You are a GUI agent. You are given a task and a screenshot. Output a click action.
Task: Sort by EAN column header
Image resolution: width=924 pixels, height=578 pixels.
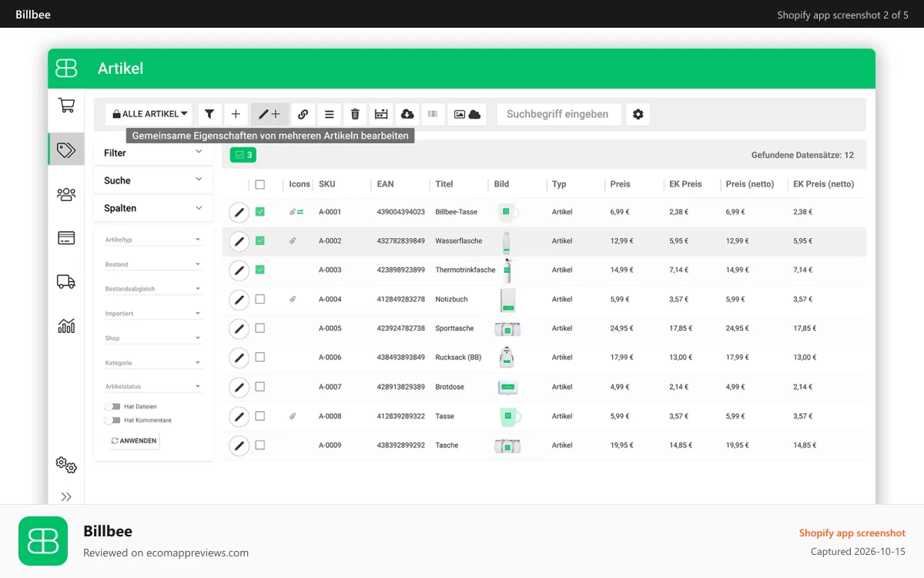coord(385,184)
